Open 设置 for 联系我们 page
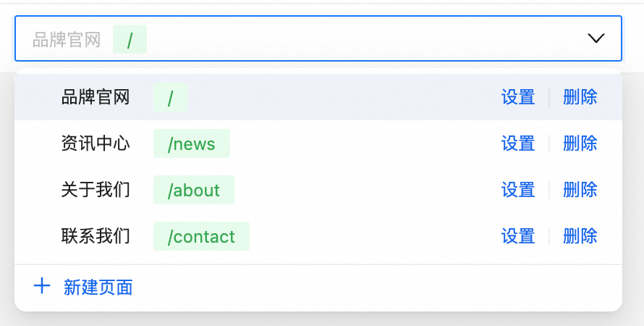This screenshot has width=644, height=326. (x=518, y=236)
